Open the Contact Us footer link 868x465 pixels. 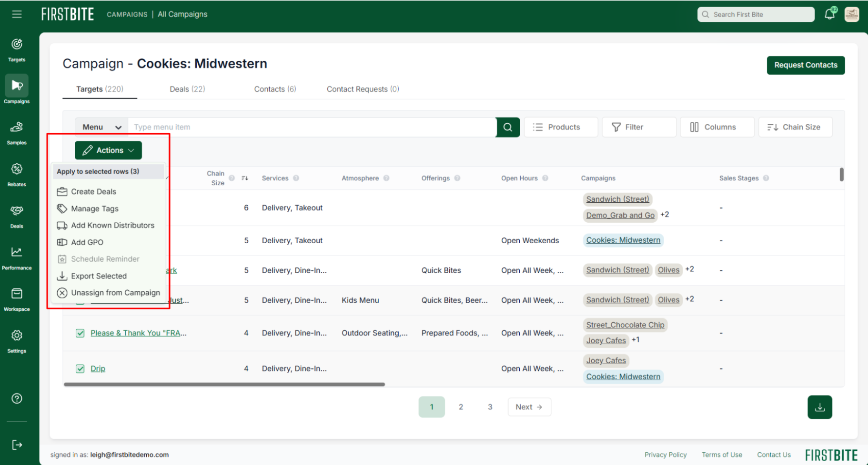pos(774,455)
